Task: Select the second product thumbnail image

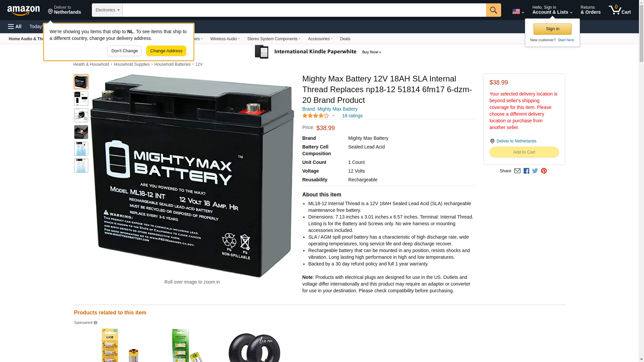Action: click(81, 99)
